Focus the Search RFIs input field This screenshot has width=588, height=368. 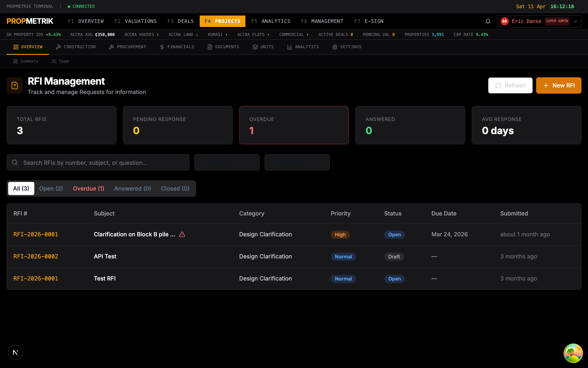[98, 162]
